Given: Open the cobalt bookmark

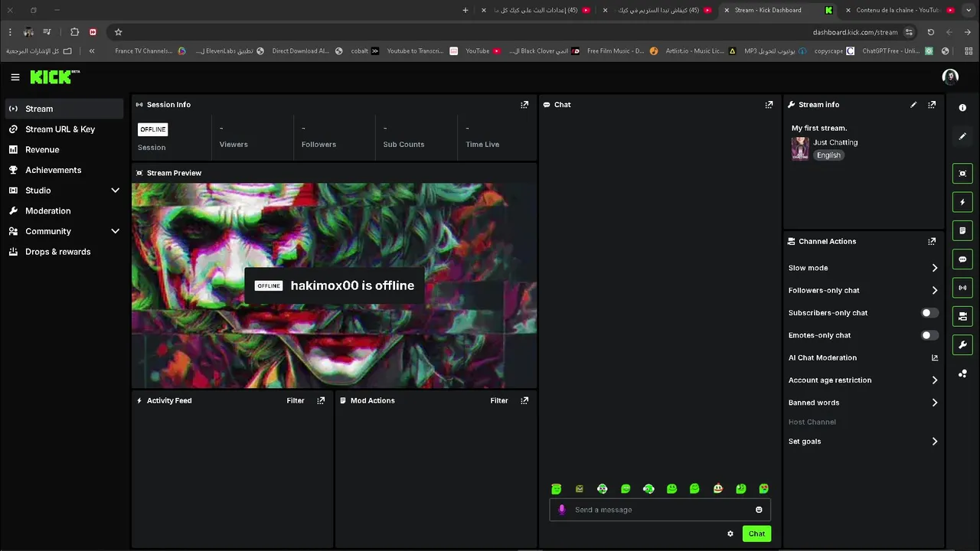Looking at the screenshot, I should [x=364, y=51].
